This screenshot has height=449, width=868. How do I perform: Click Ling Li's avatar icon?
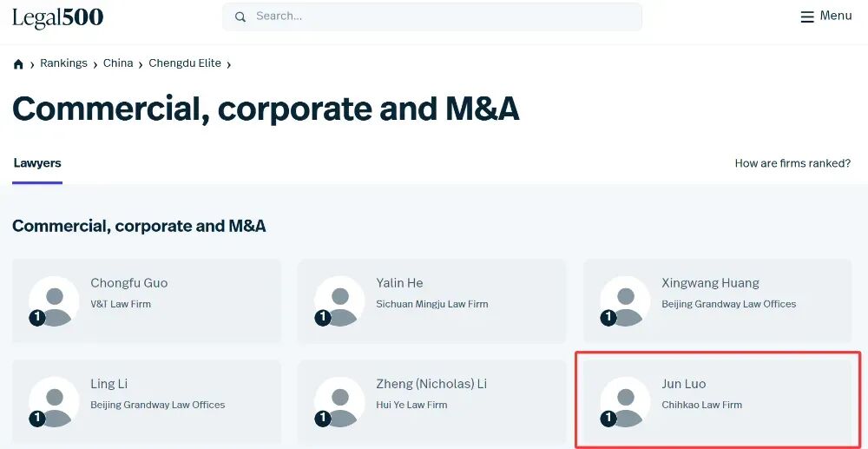(54, 402)
